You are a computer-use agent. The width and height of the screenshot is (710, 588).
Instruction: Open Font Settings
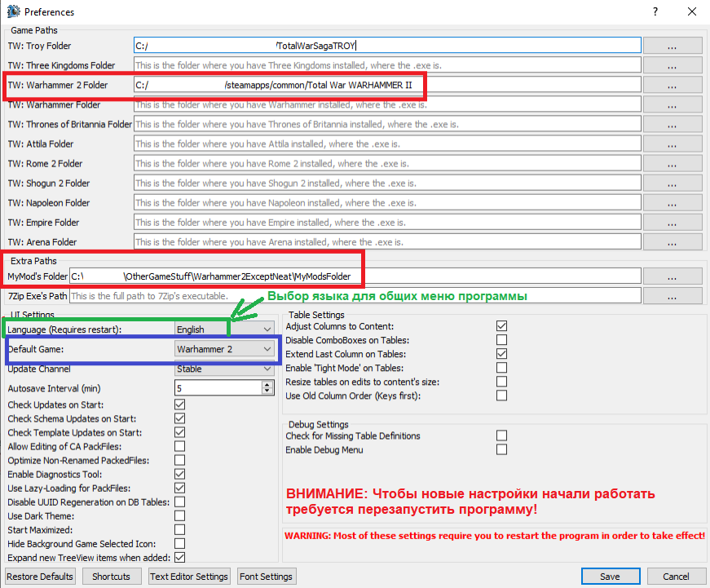[267, 577]
